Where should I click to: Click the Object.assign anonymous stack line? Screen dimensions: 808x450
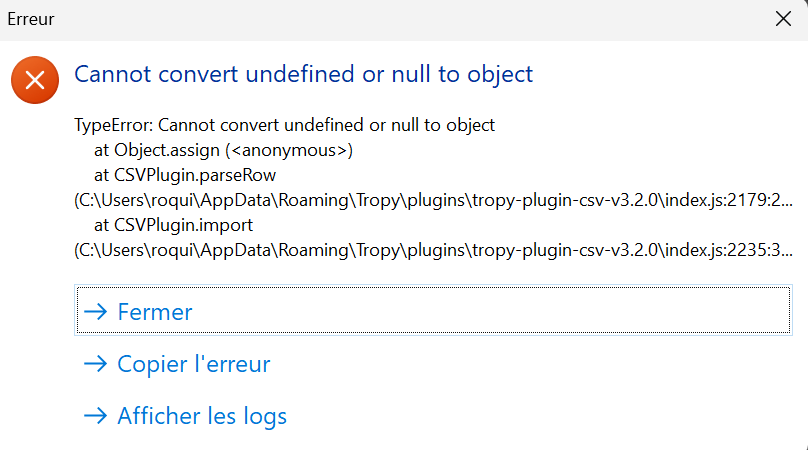click(x=223, y=151)
